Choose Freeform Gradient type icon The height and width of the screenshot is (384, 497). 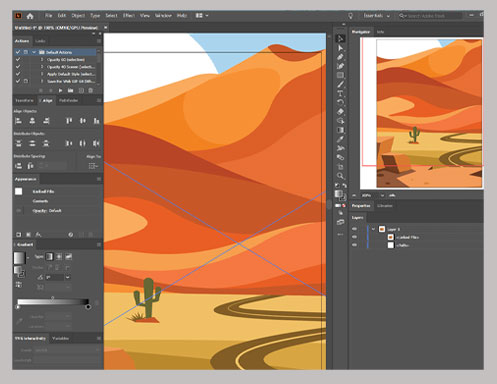pyautogui.click(x=69, y=257)
